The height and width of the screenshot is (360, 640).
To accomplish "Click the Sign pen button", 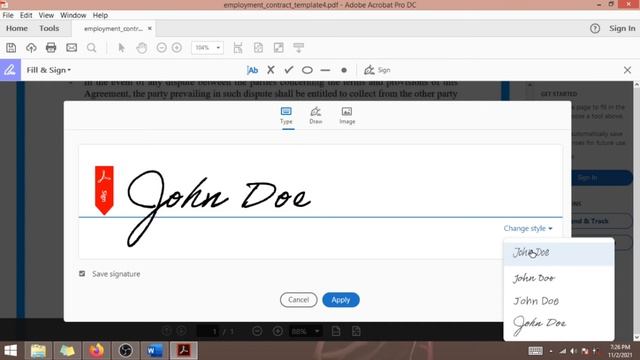I will (377, 70).
